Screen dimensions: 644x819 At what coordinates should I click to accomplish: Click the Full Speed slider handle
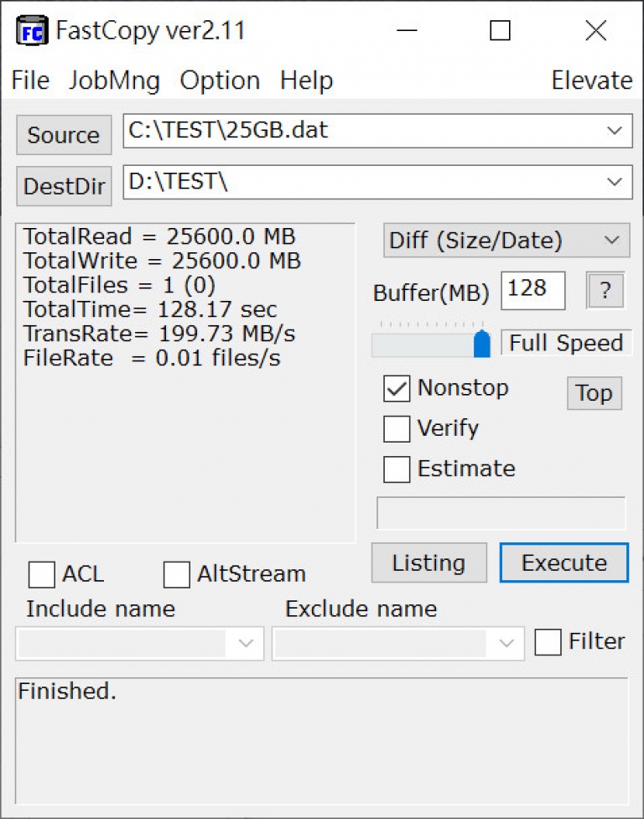[x=481, y=344]
